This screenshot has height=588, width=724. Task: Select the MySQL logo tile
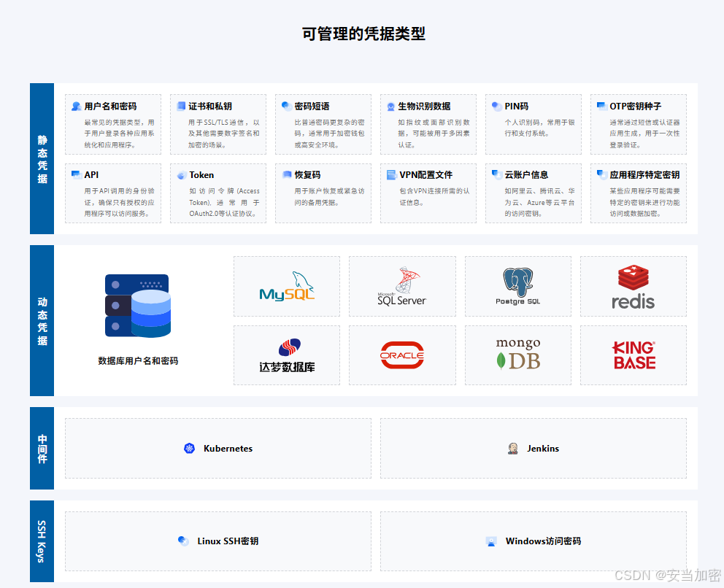click(287, 286)
